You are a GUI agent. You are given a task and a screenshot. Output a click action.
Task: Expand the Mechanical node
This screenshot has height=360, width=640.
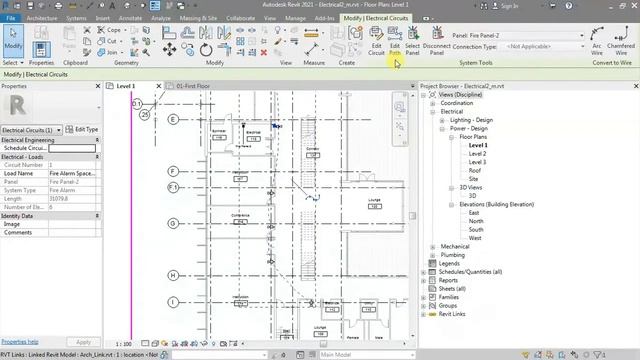[x=433, y=247]
